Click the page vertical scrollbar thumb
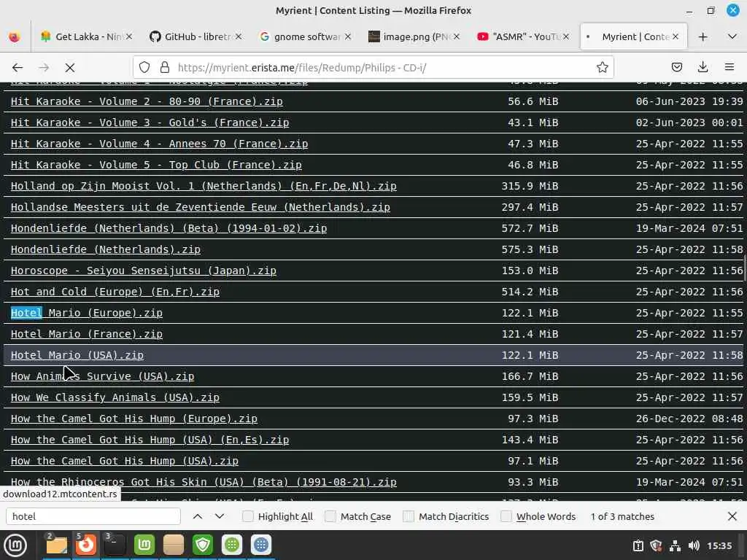 pyautogui.click(x=745, y=268)
